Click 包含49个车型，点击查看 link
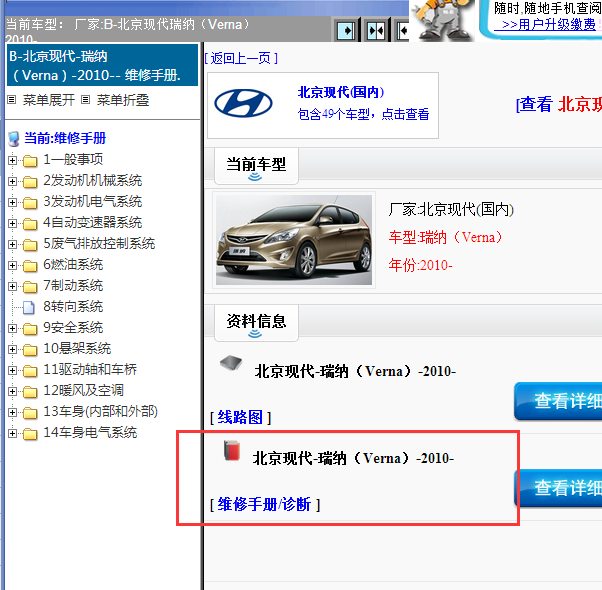The height and width of the screenshot is (590, 602). tap(364, 114)
